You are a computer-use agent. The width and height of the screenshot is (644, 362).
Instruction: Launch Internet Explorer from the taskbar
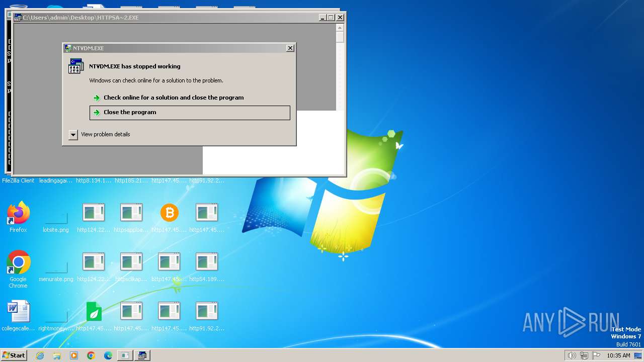(40, 355)
